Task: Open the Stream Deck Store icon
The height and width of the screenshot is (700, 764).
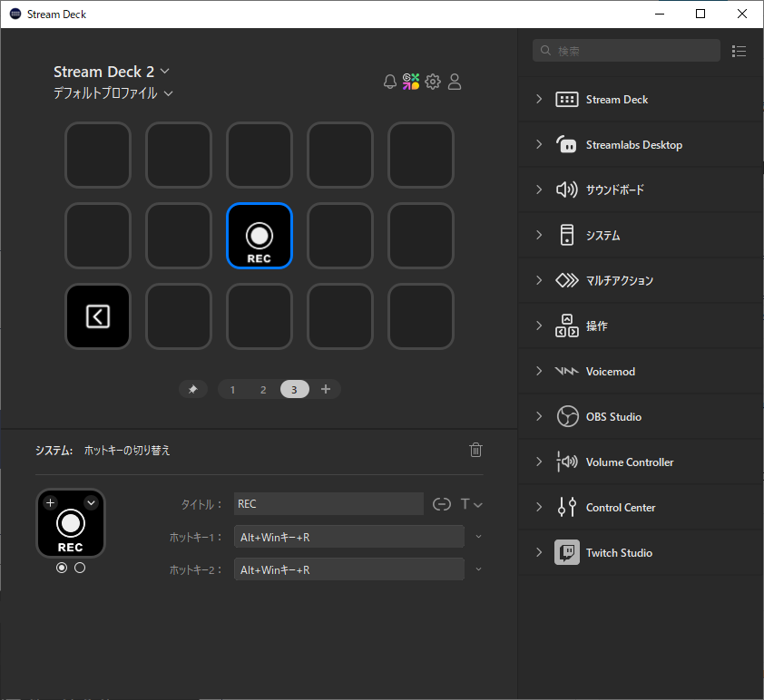Action: coord(411,82)
